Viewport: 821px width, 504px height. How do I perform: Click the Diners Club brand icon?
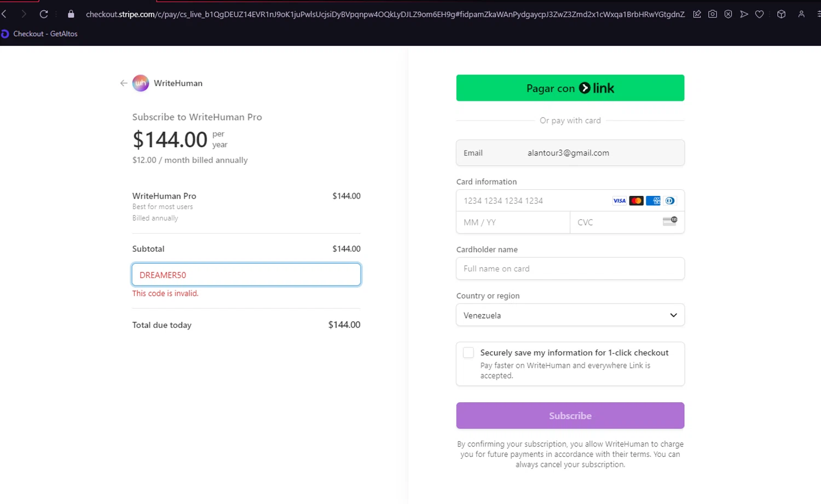pos(670,201)
